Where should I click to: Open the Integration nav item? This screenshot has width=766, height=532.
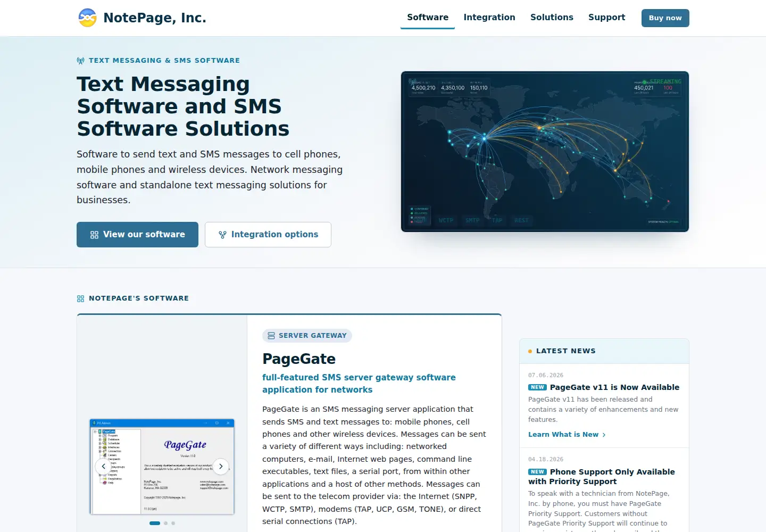coord(489,18)
